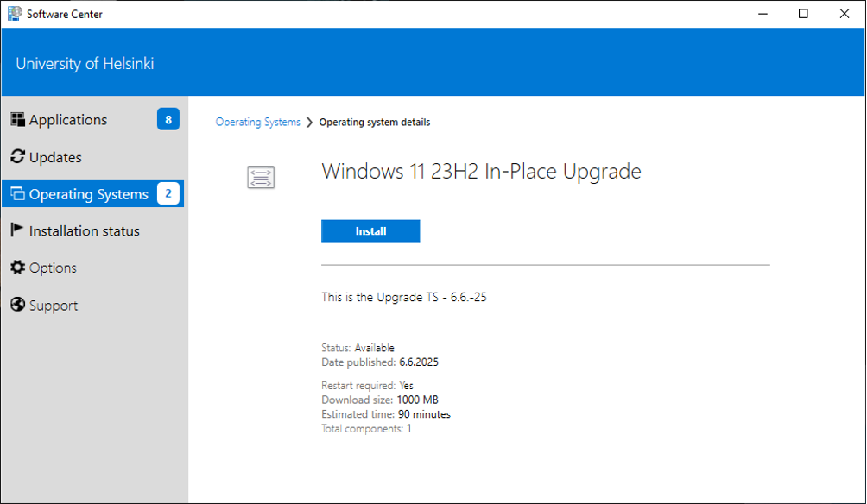The image size is (867, 504).
Task: Click the Applications count badge 8
Action: pyautogui.click(x=168, y=119)
